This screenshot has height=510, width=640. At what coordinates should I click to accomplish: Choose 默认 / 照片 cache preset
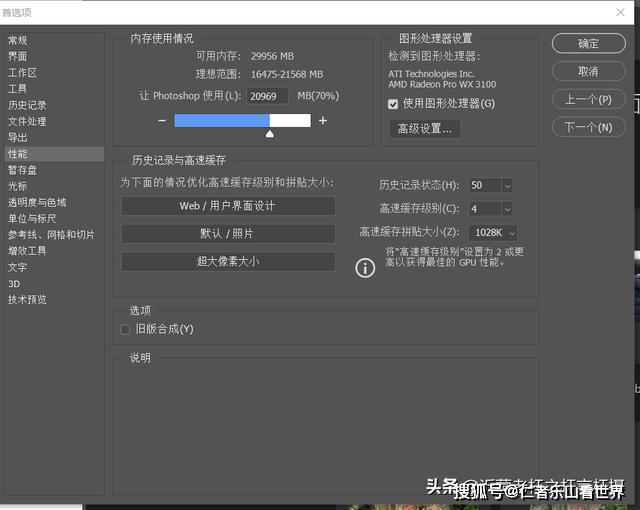(228, 233)
